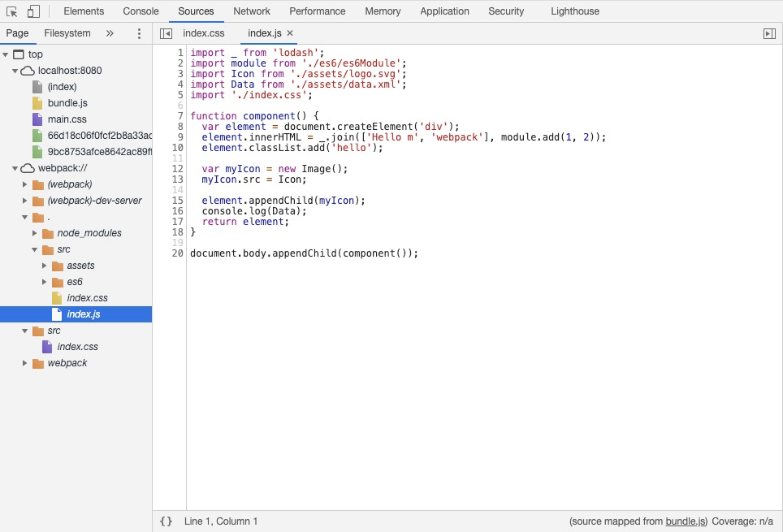
Task: Click line number 20 in the gutter
Action: (178, 253)
